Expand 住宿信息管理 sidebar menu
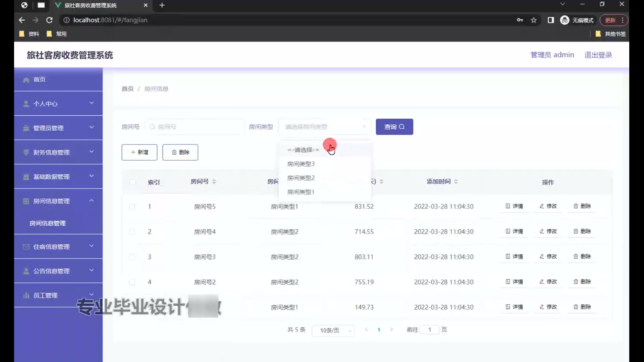The width and height of the screenshot is (644, 362). [x=58, y=247]
